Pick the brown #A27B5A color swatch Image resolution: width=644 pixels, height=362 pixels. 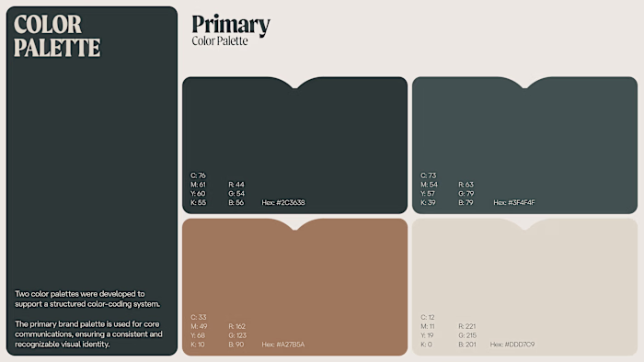295,287
